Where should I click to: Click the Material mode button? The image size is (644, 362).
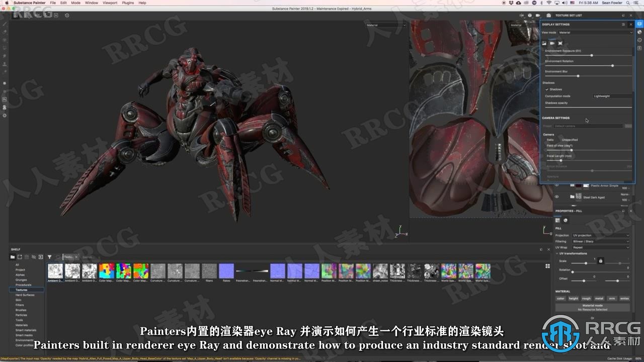click(x=592, y=307)
